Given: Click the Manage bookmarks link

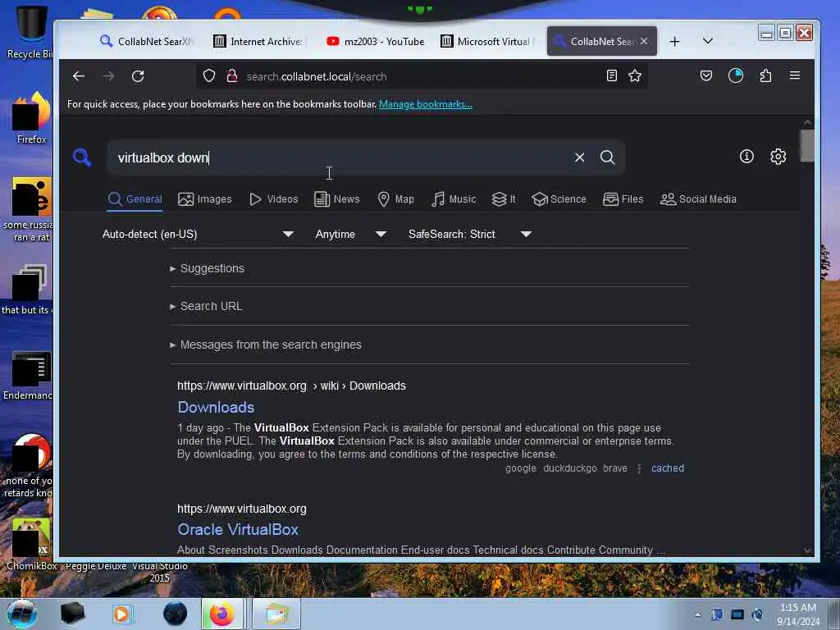Looking at the screenshot, I should coord(426,104).
